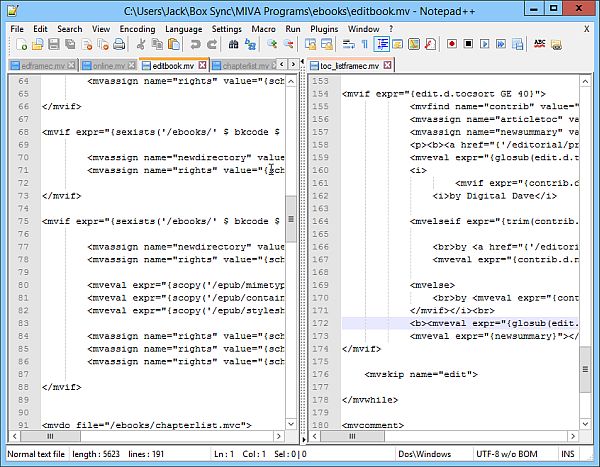Click right pane scroll-down arrow
Image resolution: width=600 pixels, height=467 pixels.
coord(585,424)
